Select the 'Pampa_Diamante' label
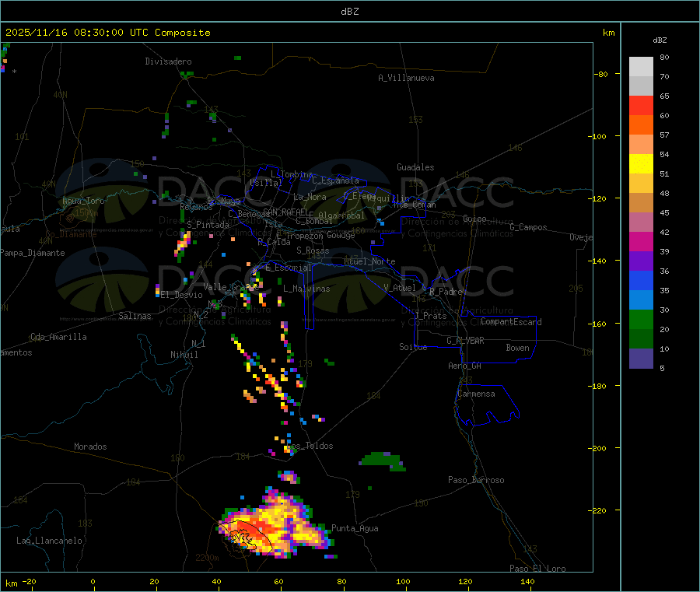Screen dimensions: 700x592 [32, 253]
